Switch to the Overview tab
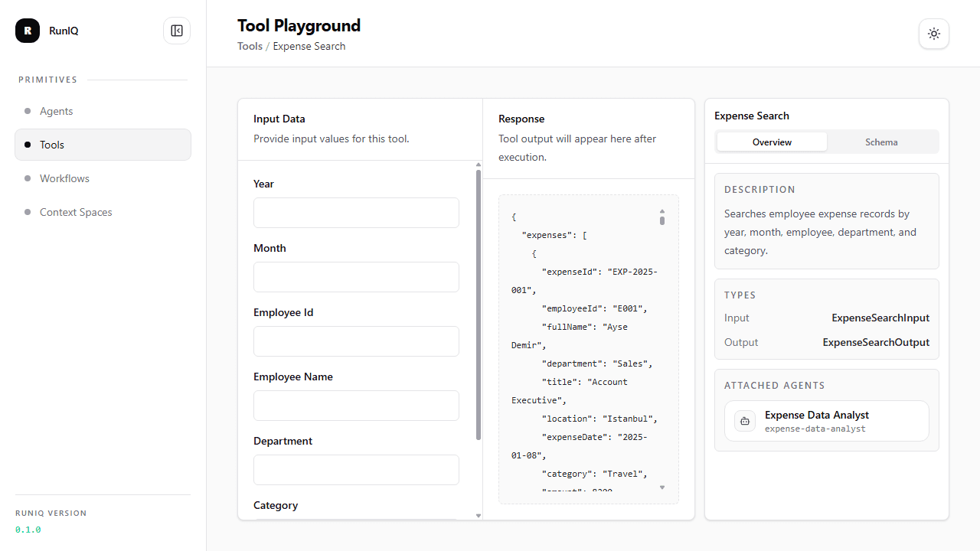980x551 pixels. point(772,142)
